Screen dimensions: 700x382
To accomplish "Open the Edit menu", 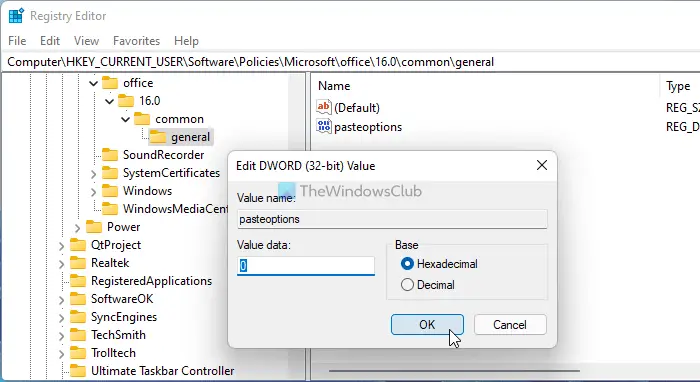I will tap(50, 41).
